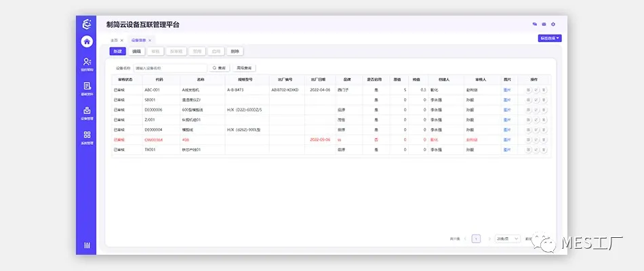Click the settings gear icon at top right
This screenshot has height=271, width=644.
(x=552, y=24)
